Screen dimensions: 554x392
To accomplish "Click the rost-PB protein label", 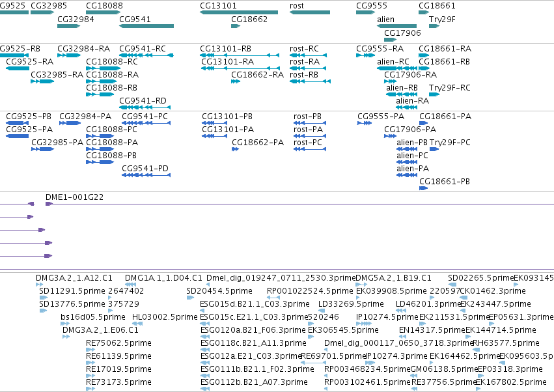I will coord(307,117).
